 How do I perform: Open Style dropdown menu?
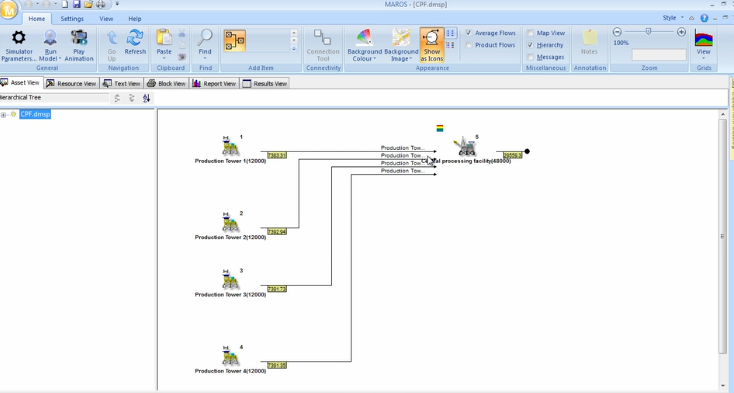click(673, 18)
